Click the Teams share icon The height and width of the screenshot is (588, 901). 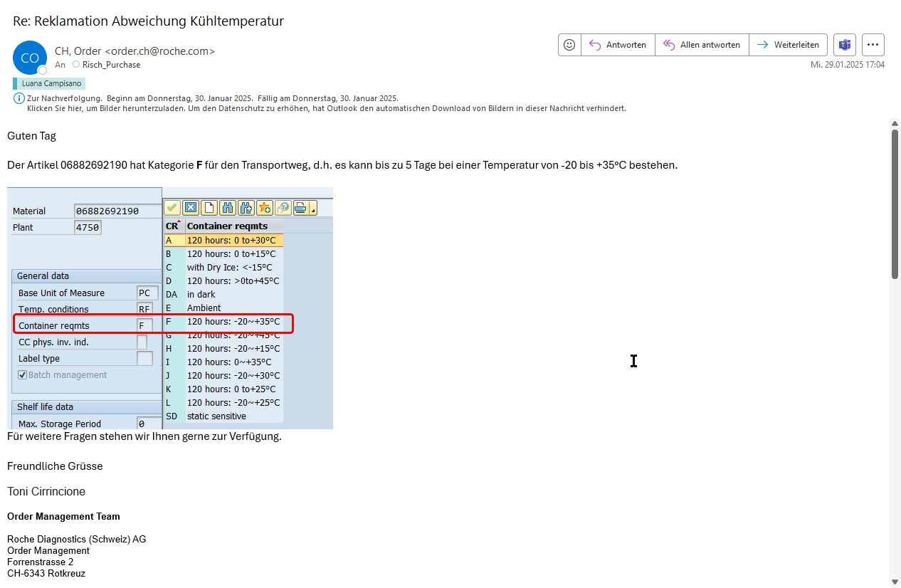[845, 44]
